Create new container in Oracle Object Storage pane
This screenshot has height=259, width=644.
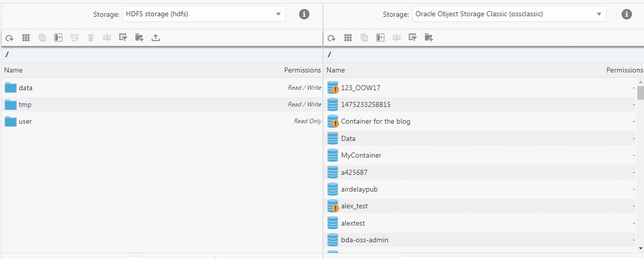point(429,38)
